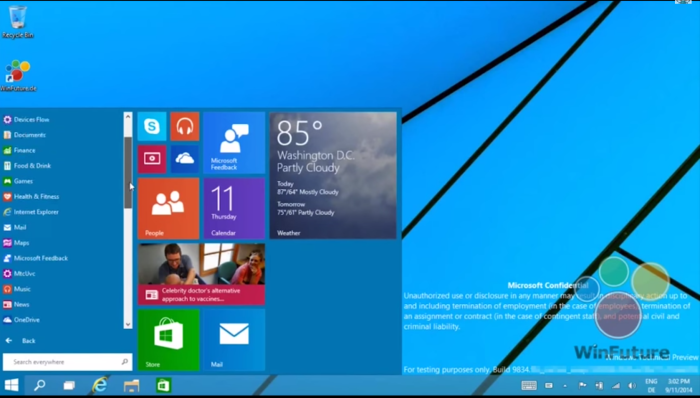This screenshot has height=398, width=700.
Task: Open the green Store tile
Action: click(168, 340)
